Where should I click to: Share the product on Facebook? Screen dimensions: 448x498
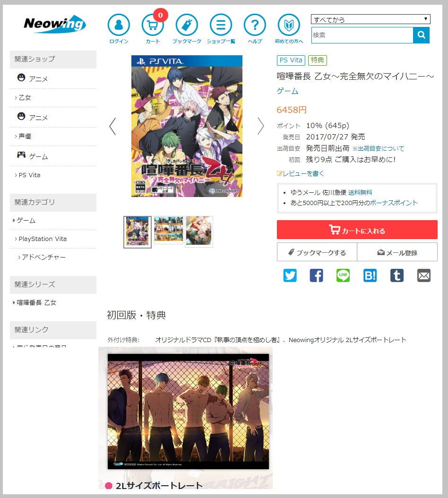pos(317,275)
